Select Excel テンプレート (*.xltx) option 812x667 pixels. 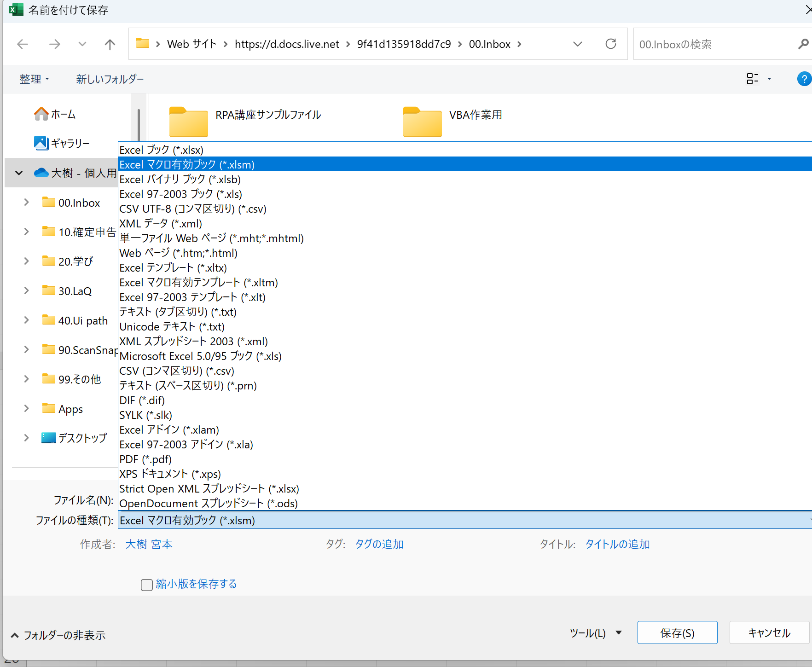[465, 267]
